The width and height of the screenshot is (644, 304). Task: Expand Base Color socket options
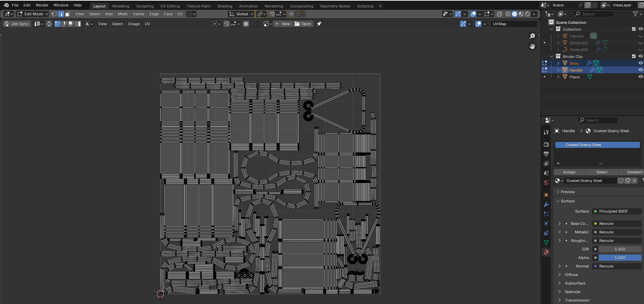tap(559, 224)
